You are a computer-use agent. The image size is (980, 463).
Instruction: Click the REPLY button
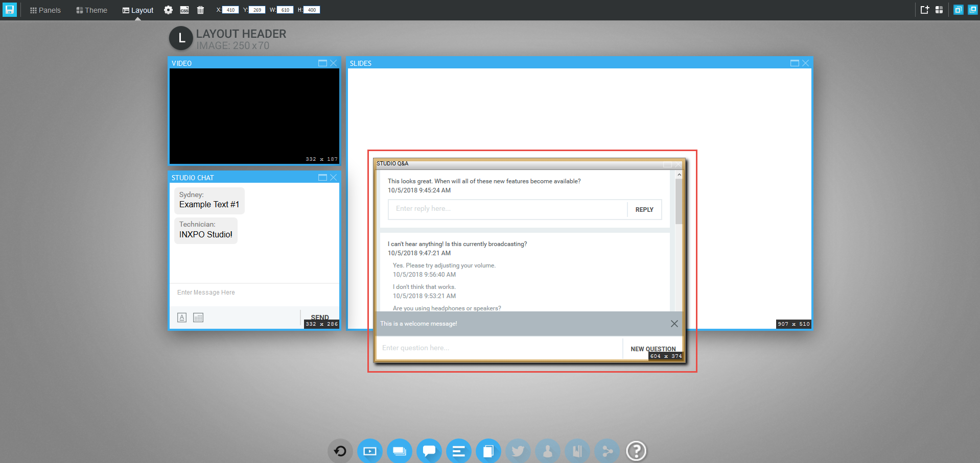point(644,210)
